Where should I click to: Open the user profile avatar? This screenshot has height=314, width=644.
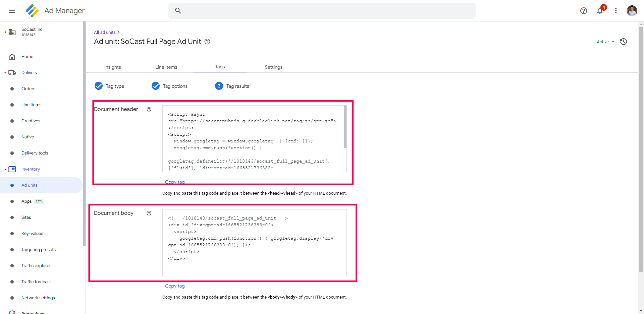[x=632, y=11]
